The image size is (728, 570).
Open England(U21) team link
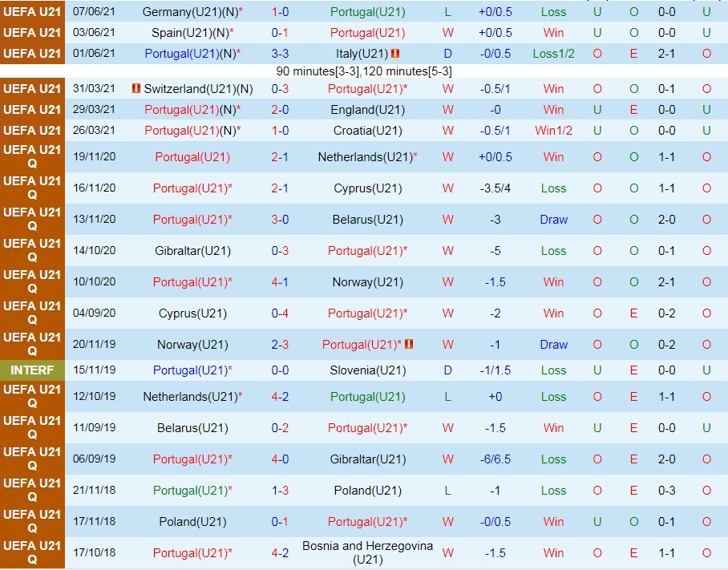coord(368,110)
